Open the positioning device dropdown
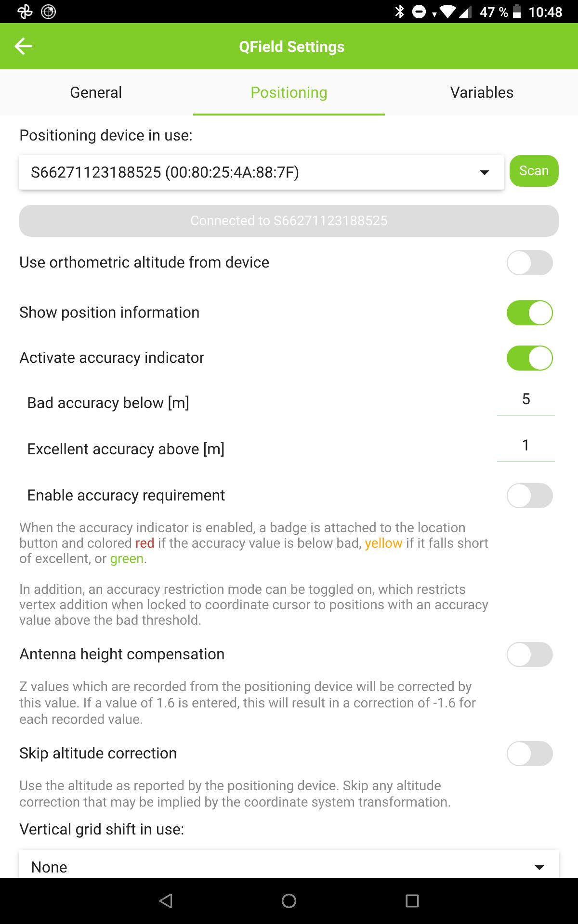This screenshot has height=924, width=578. pyautogui.click(x=262, y=172)
